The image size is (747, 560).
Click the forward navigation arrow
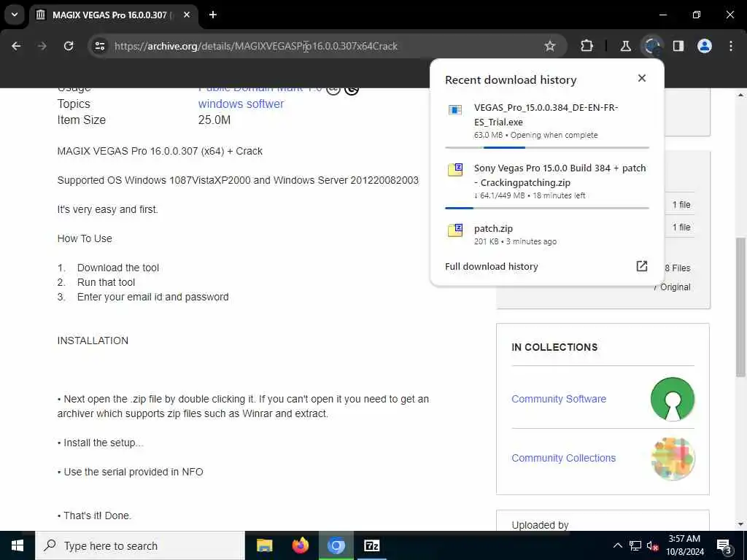pyautogui.click(x=42, y=46)
